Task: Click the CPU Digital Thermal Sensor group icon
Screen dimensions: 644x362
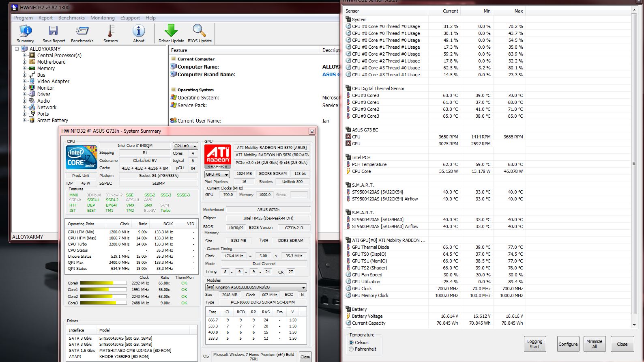Action: click(x=348, y=88)
